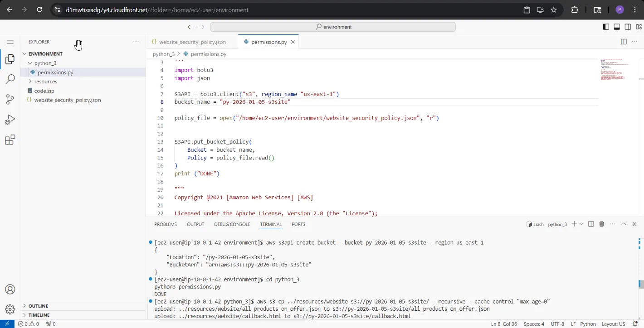Toggle Primary Side Bar visibility
644x328 pixels.
tap(606, 27)
